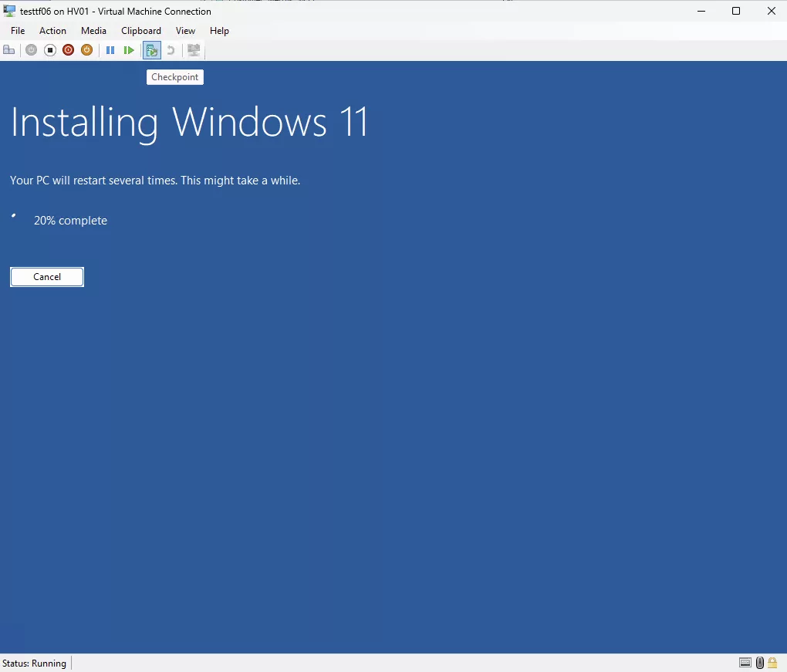
Task: Reset the VM with the green play icon
Action: 129,50
